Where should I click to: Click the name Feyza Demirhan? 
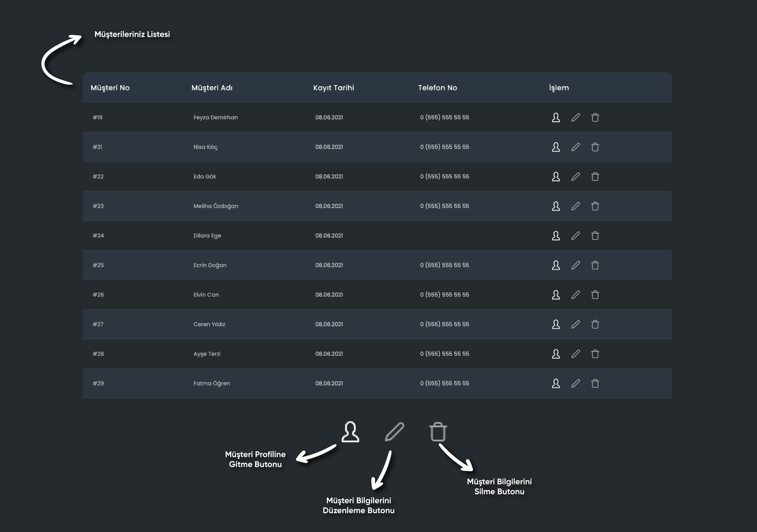pos(216,117)
